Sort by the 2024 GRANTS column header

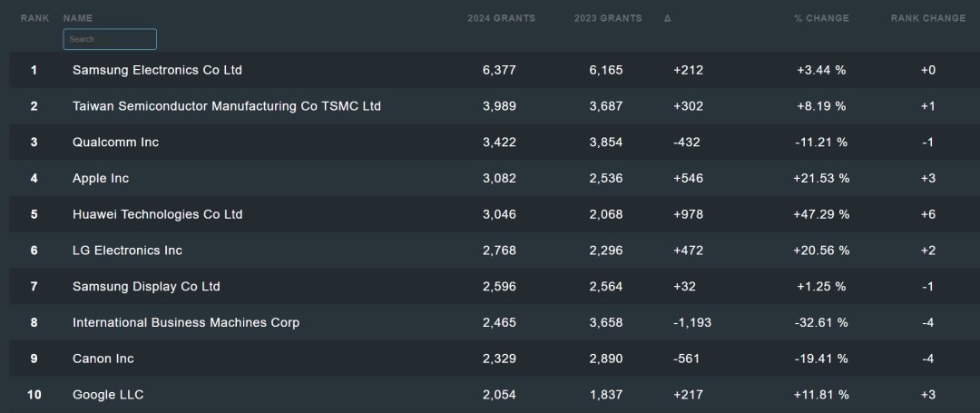(x=501, y=18)
